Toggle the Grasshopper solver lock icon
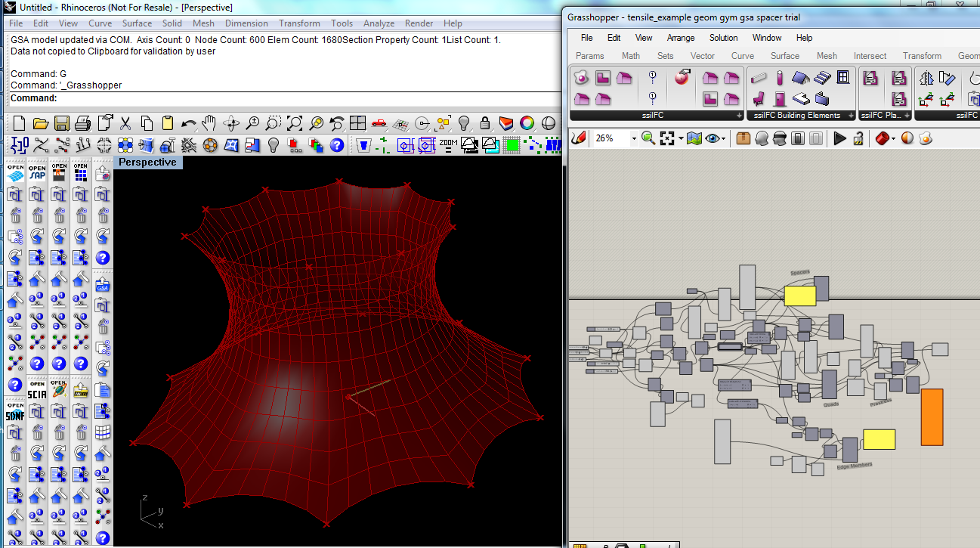This screenshot has height=548, width=980. coord(858,138)
